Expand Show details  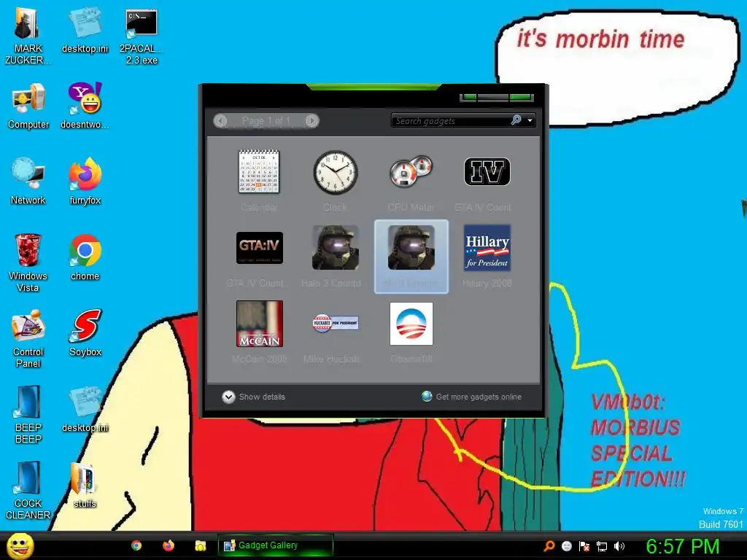253,397
